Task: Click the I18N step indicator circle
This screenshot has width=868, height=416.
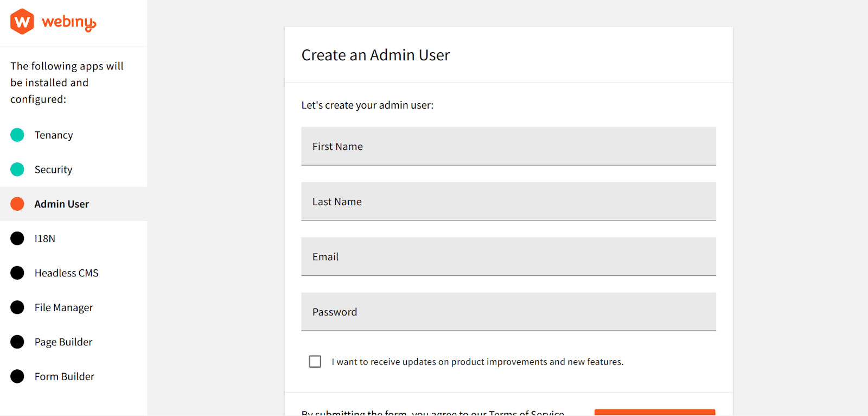Action: [x=17, y=238]
